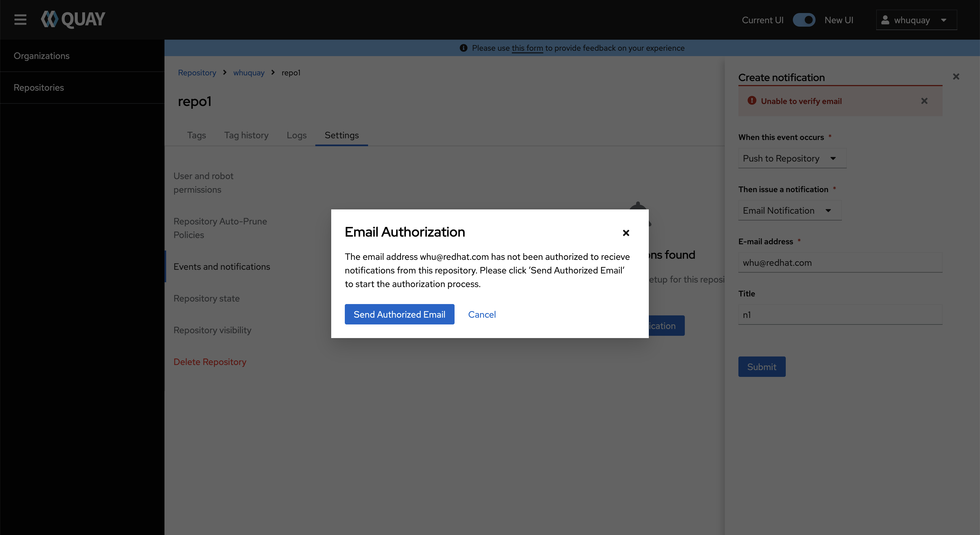Toggle the Current UI / New UI switch
Screen dimensions: 980x535
[804, 20]
